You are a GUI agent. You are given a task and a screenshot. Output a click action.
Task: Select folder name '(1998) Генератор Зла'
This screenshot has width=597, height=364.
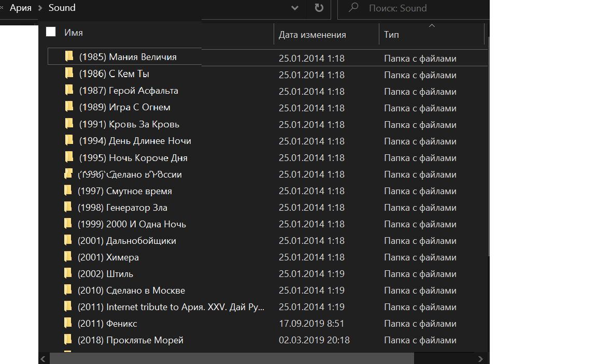point(123,208)
